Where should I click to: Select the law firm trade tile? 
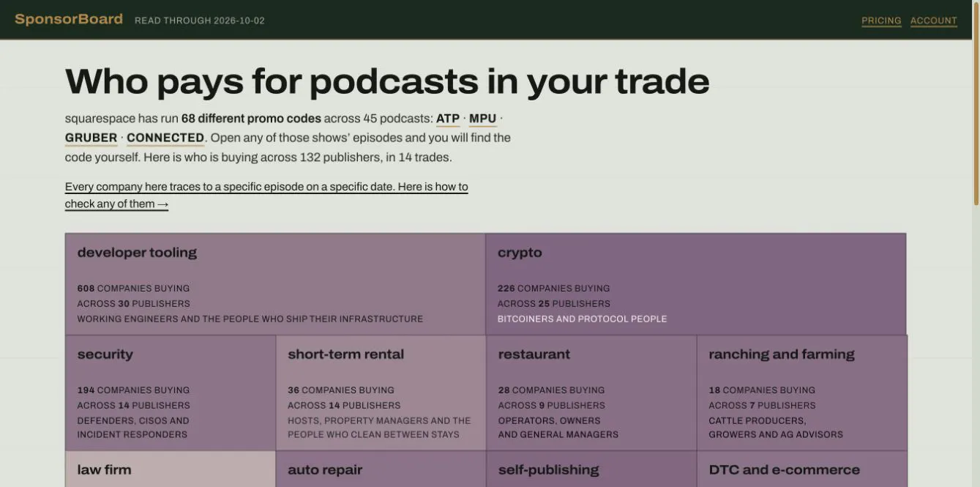point(171,469)
